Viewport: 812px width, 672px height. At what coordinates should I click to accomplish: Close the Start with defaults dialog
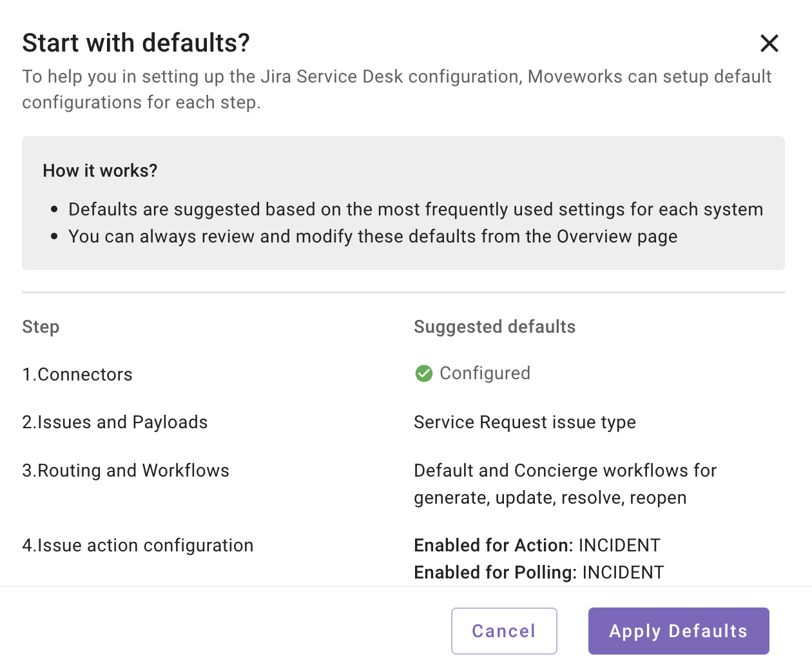(769, 43)
